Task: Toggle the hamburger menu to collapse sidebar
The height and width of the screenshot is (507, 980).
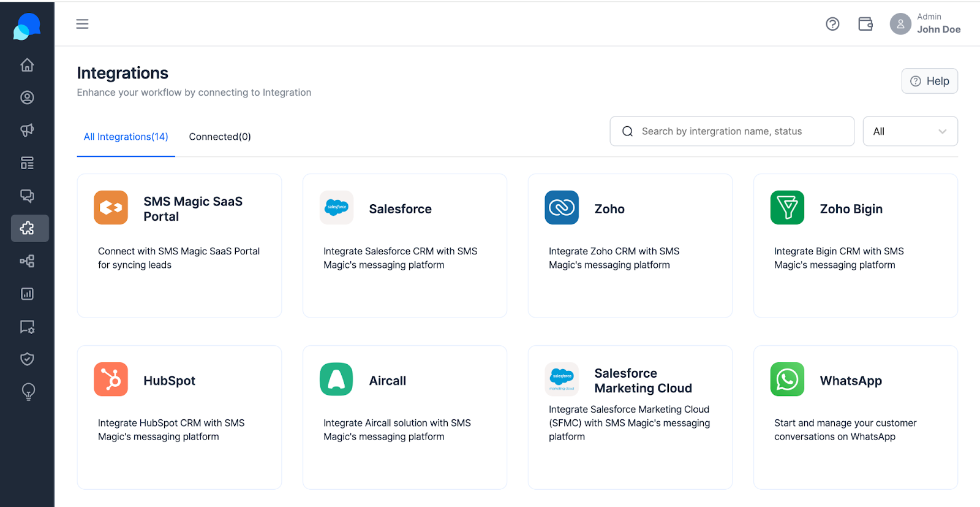Action: click(82, 24)
